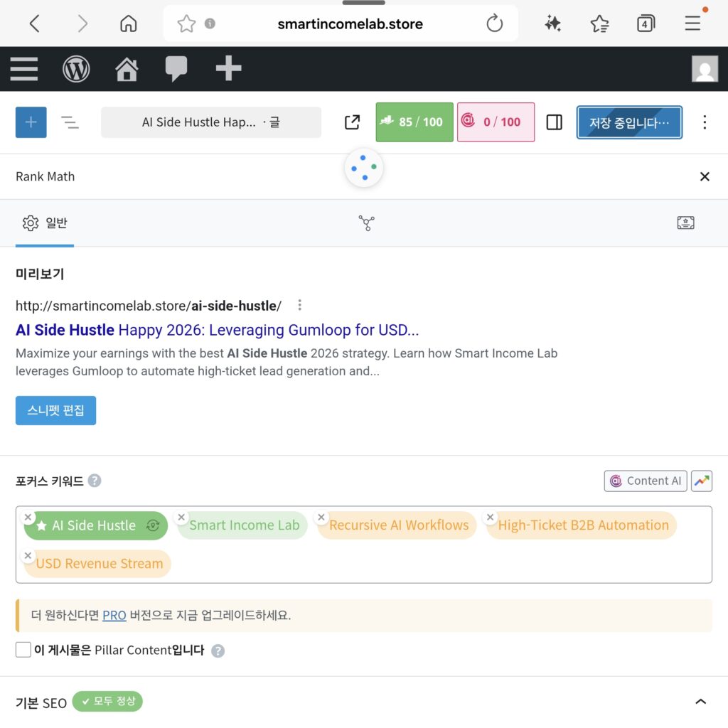Open the comments bubble icon
Screen dimensions: 728x728
tap(176, 69)
